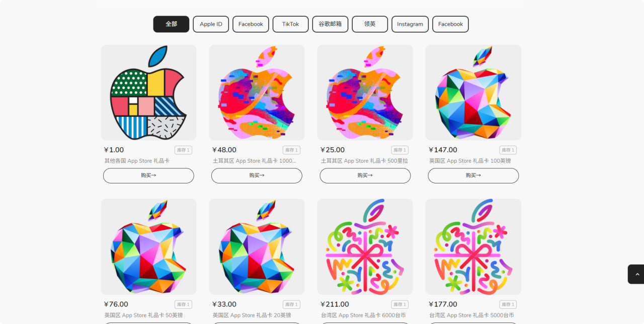Open the ¥1.00 mosaic Apple logo card image
Image resolution: width=644 pixels, height=324 pixels.
(x=148, y=92)
